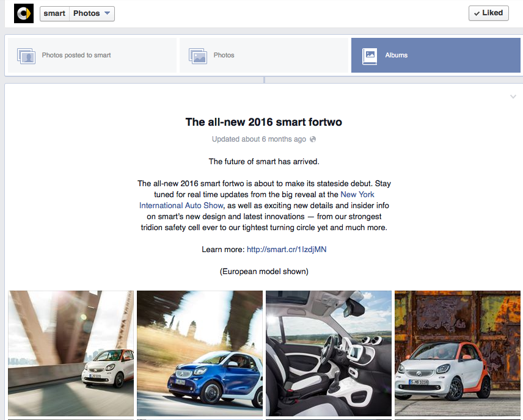Click the album title 'The all-new 2016 smart fortwo'
The width and height of the screenshot is (523, 420).
coord(264,122)
